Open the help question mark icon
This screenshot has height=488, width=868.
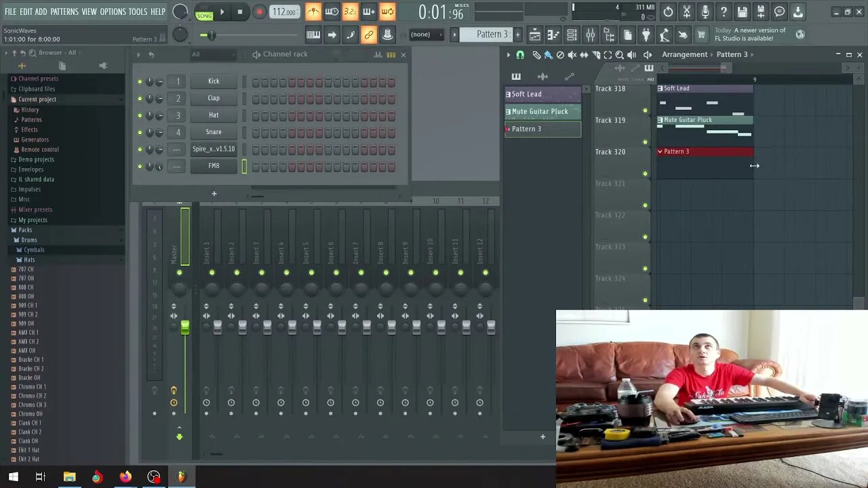[724, 12]
